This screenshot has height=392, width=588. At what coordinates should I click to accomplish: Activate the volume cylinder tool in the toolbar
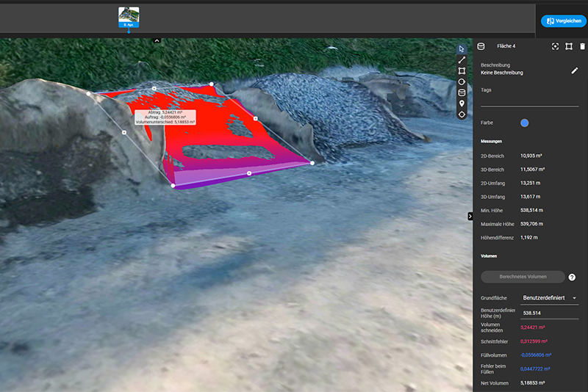tap(462, 92)
